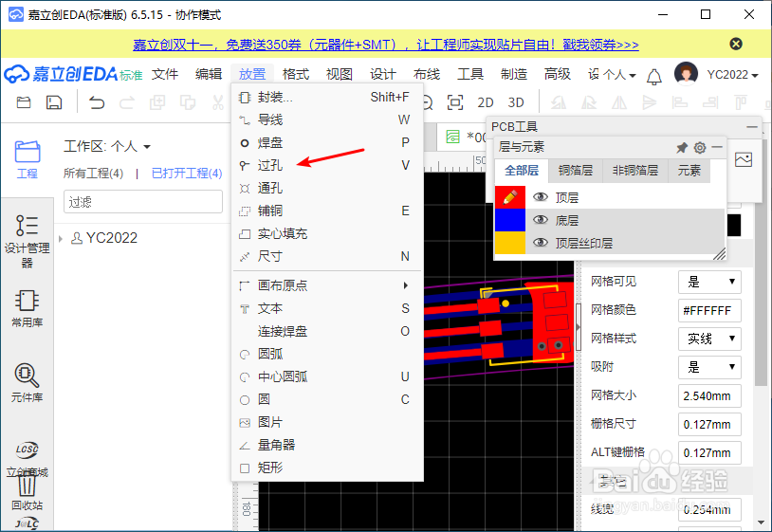Switch to the 铜箔层 tab

tap(575, 171)
